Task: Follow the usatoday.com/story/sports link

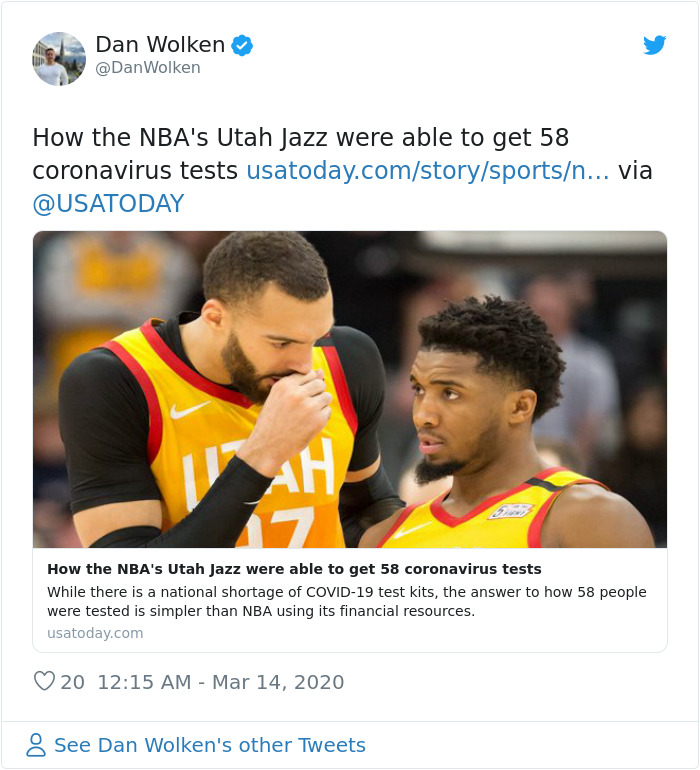Action: 427,171
